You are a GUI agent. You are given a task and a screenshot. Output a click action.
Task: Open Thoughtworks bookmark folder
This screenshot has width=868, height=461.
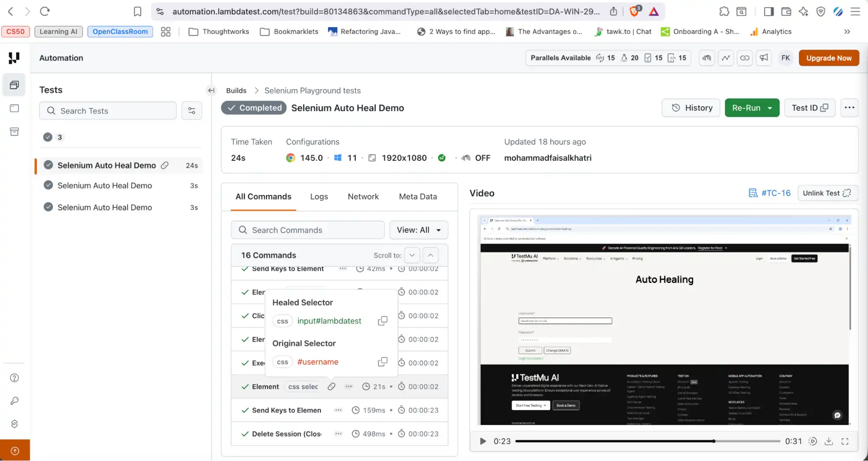[x=219, y=32]
